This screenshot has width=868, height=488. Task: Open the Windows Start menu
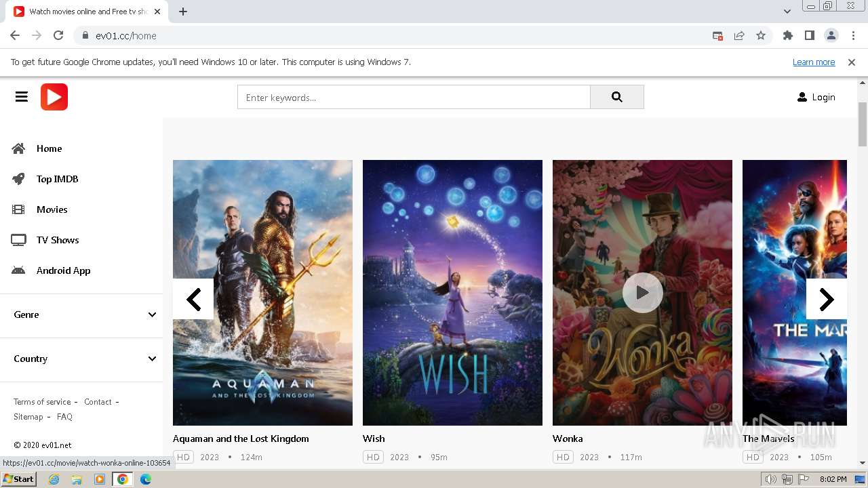click(x=18, y=479)
